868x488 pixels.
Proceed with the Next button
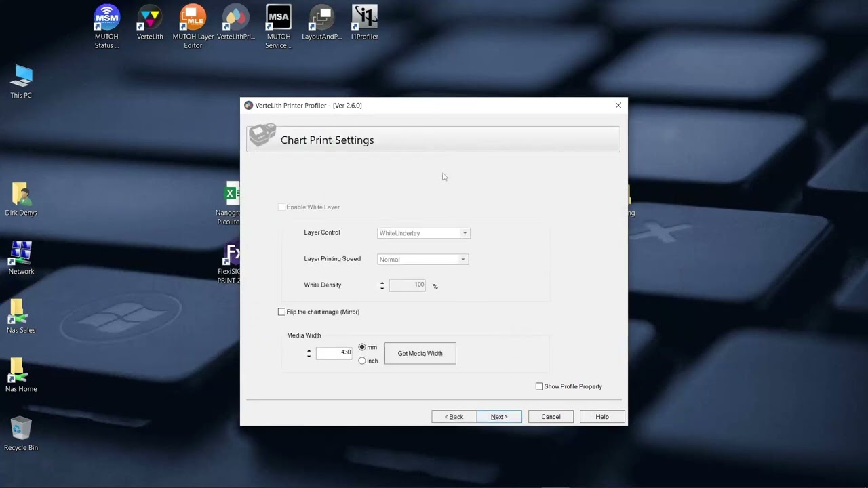point(499,417)
